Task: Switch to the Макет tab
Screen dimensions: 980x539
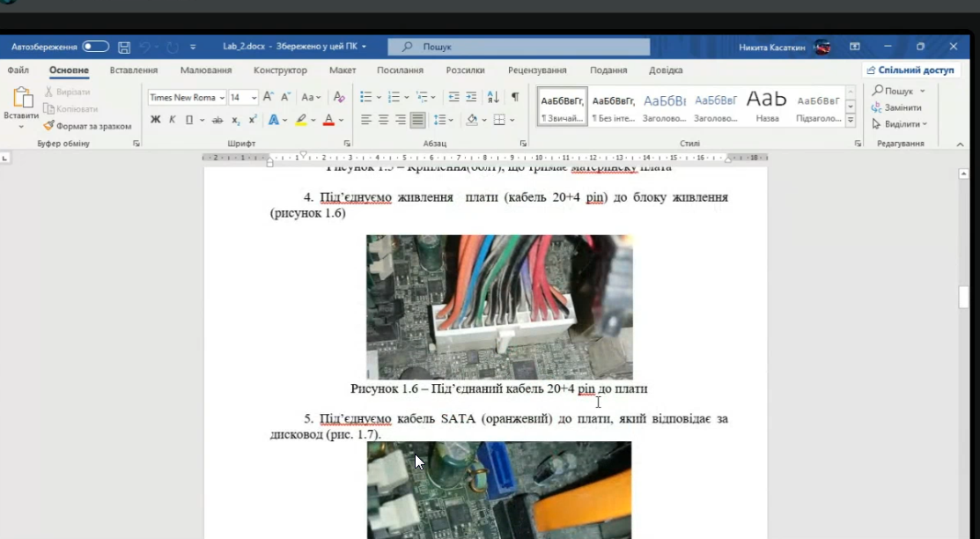Action: click(x=343, y=70)
